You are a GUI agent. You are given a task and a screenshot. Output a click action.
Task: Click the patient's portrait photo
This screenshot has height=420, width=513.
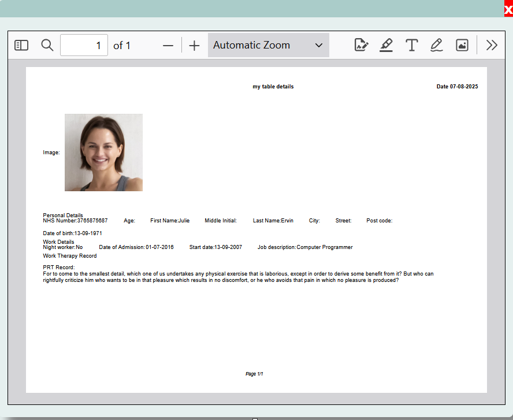pyautogui.click(x=103, y=152)
